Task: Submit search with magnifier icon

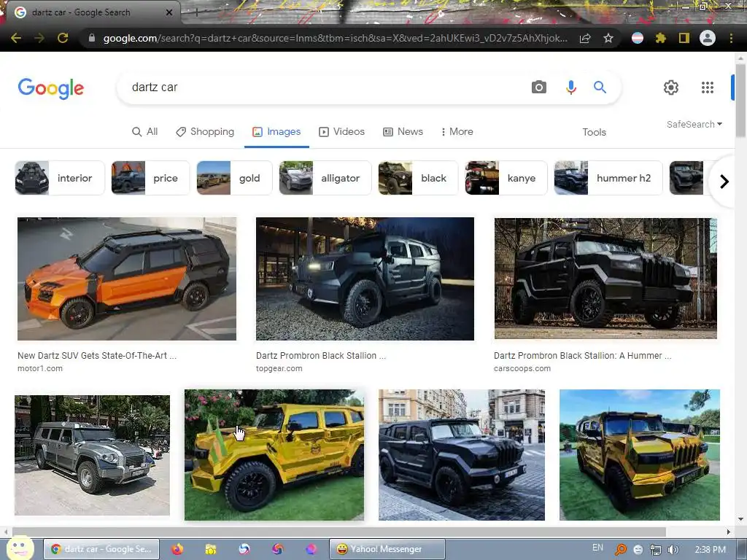Action: (x=600, y=87)
